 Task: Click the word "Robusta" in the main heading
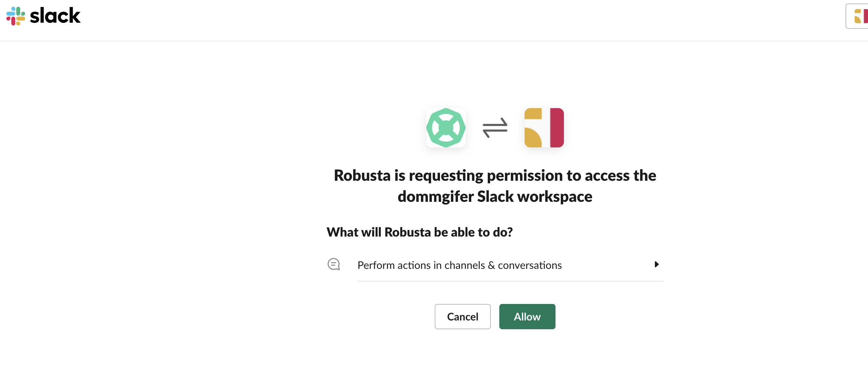[362, 175]
